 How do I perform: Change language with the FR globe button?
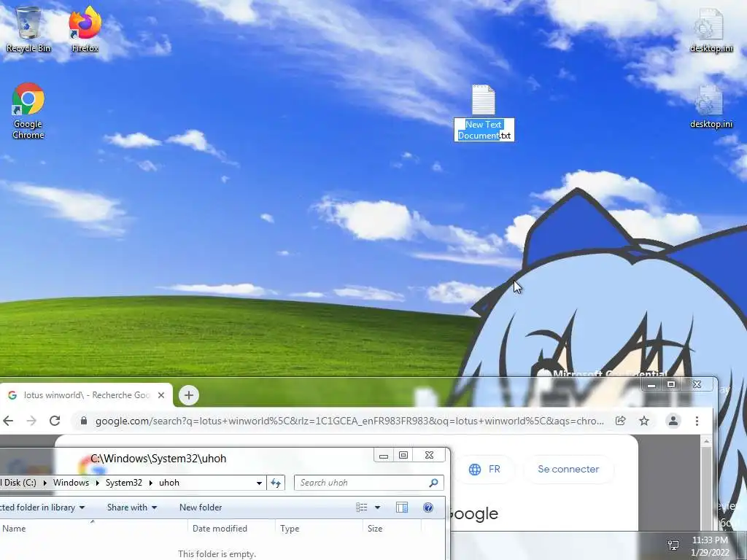coord(484,469)
